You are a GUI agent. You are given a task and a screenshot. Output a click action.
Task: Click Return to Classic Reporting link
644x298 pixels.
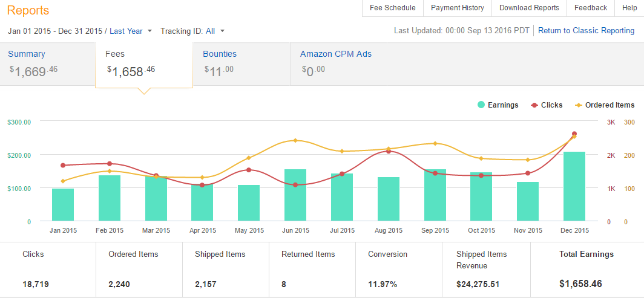pyautogui.click(x=586, y=31)
